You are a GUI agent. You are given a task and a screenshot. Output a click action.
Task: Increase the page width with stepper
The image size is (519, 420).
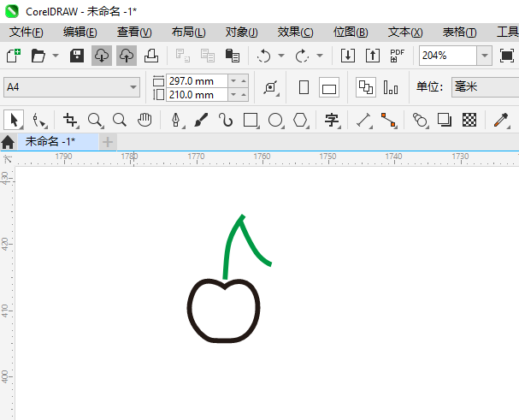244,80
